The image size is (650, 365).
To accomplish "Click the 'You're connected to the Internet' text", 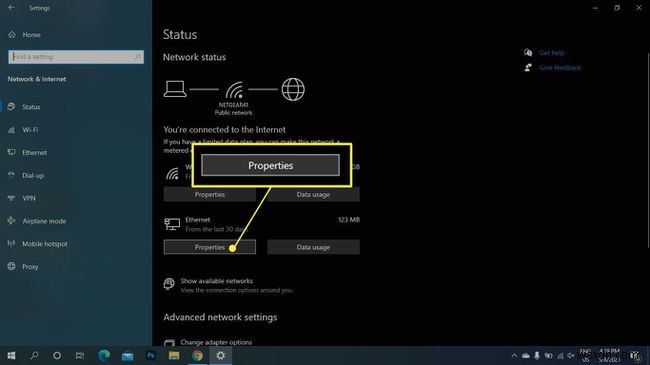I will [x=224, y=130].
